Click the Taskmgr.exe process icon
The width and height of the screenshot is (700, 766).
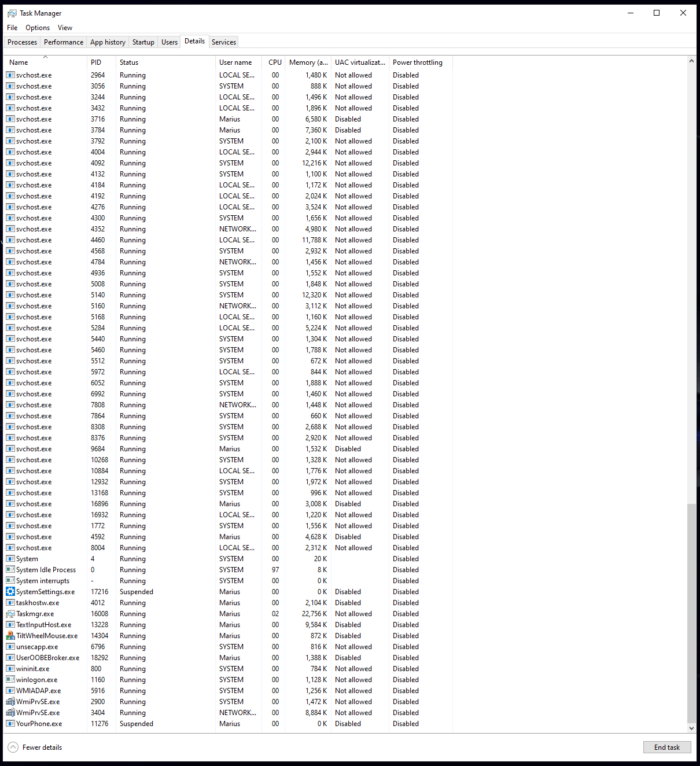point(10,614)
